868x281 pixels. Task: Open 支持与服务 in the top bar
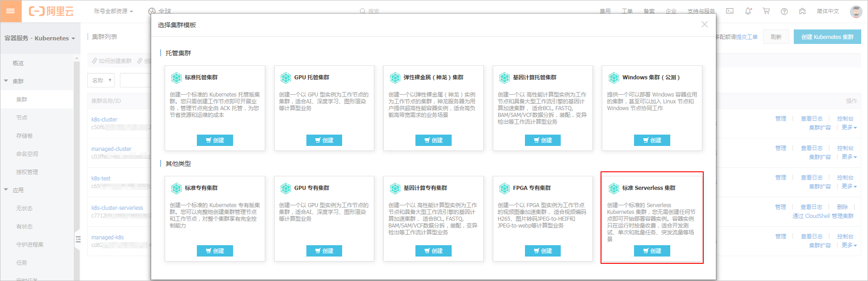coord(701,11)
